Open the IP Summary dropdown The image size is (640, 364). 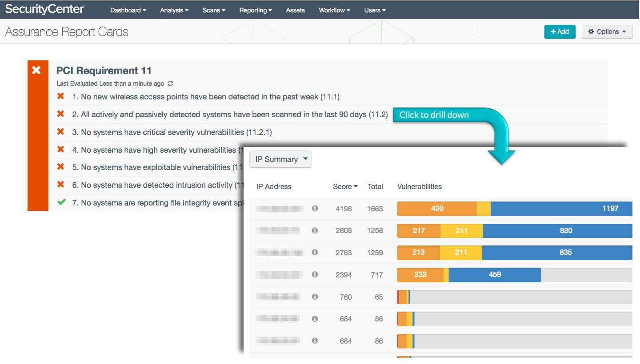281,159
